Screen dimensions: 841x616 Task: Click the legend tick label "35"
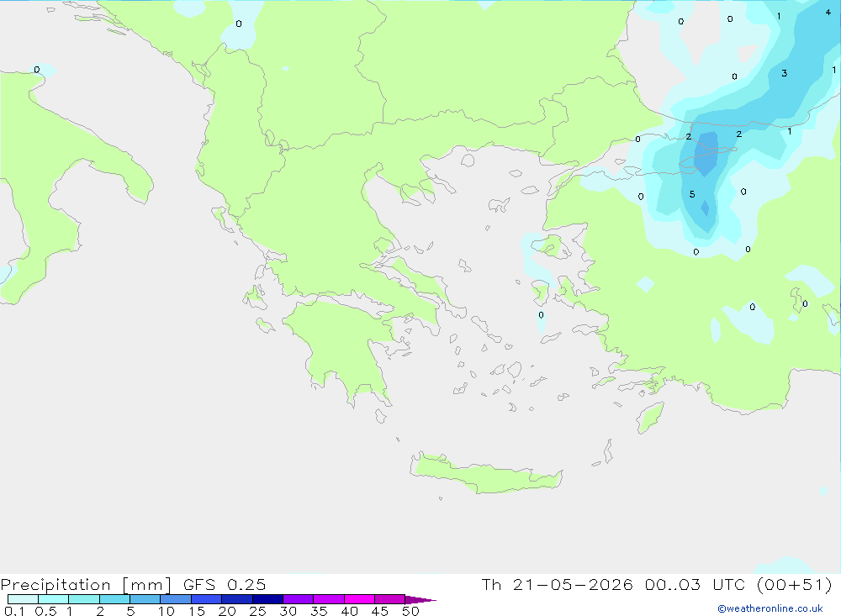(319, 611)
